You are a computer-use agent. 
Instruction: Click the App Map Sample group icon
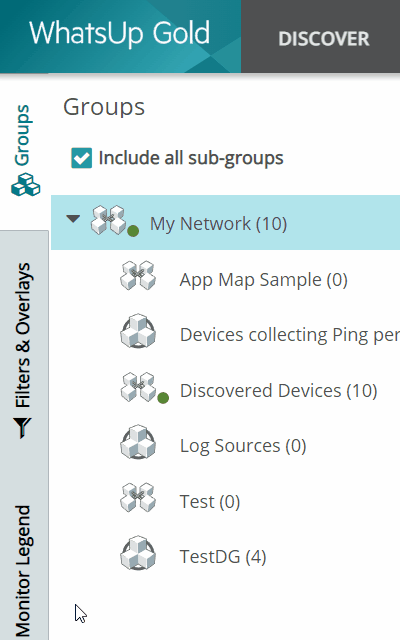tap(138, 276)
